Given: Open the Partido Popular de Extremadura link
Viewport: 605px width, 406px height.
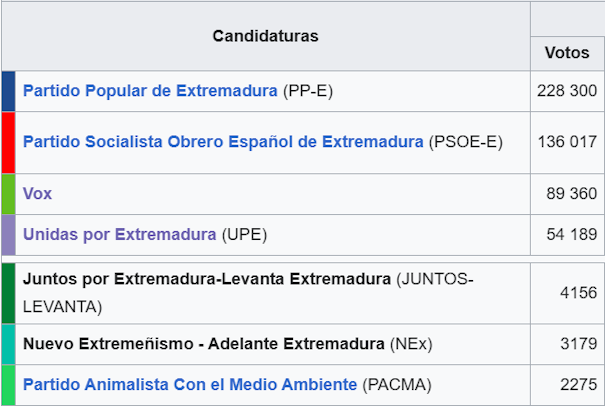Looking at the screenshot, I should (x=150, y=91).
